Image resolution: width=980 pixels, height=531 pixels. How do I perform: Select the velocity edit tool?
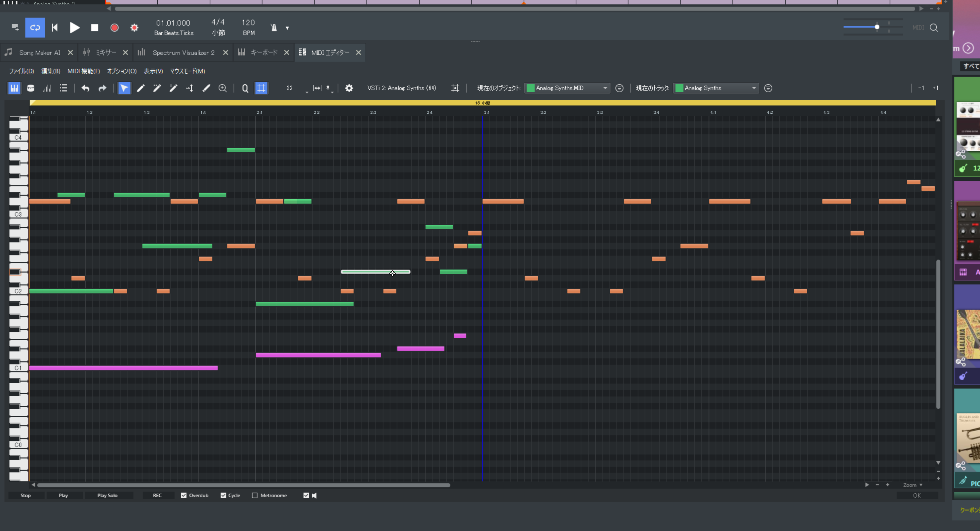(190, 88)
